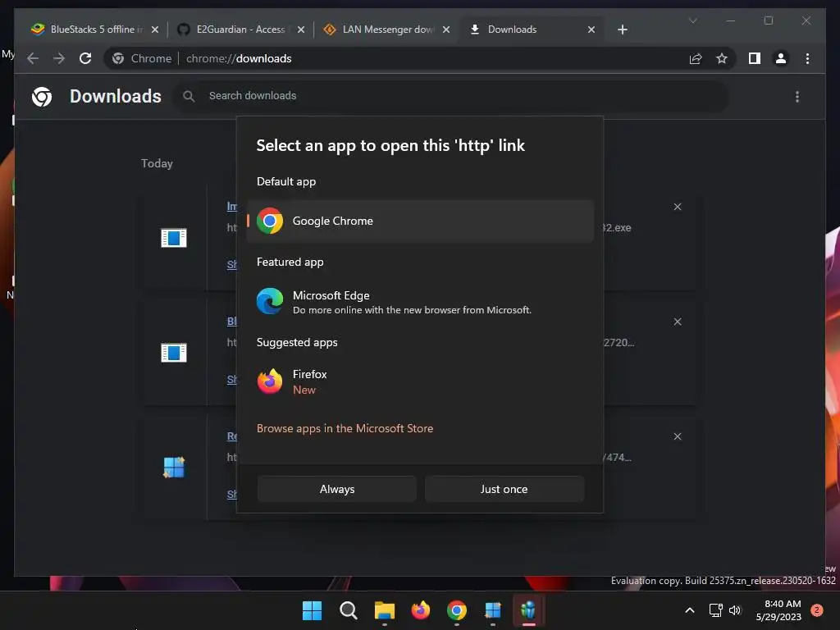Close the E2Guardian tab

(x=301, y=30)
